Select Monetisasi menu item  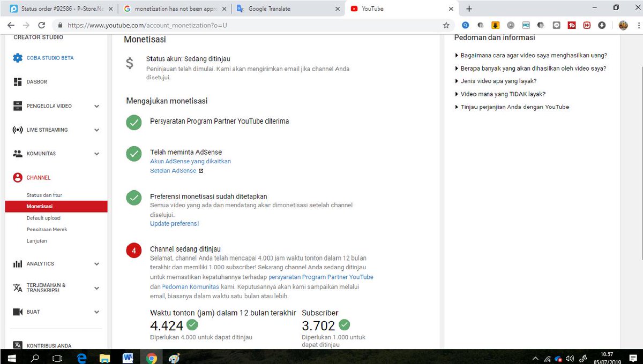pos(56,207)
